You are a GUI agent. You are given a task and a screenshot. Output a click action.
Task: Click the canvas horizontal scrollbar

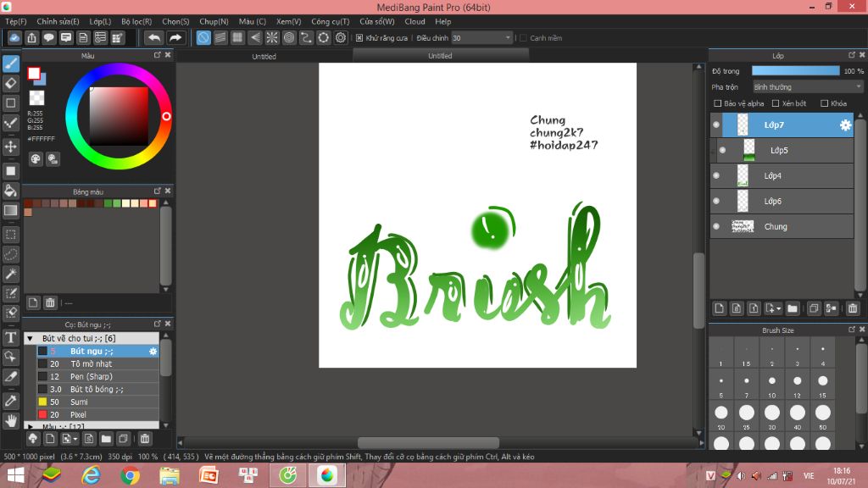(x=428, y=442)
